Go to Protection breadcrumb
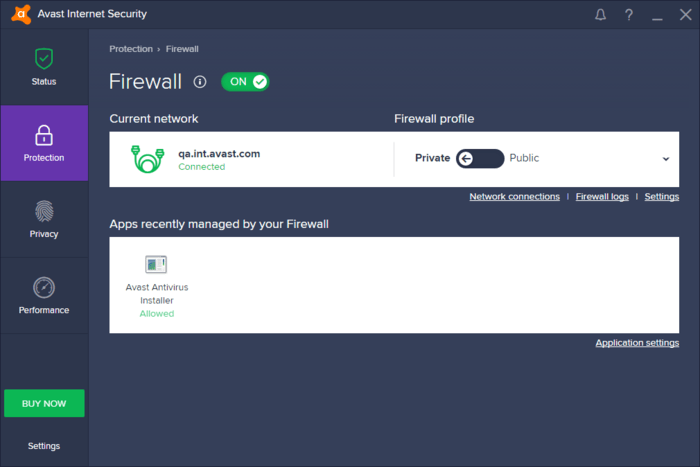Image resolution: width=700 pixels, height=467 pixels. pos(131,49)
